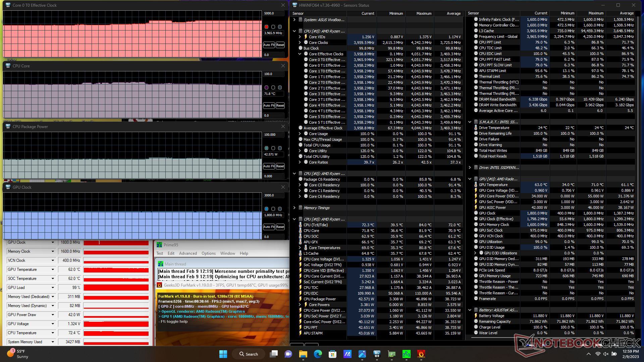Open the GPU Temperature sensor dropdown
The height and width of the screenshot is (362, 644).
53,269
